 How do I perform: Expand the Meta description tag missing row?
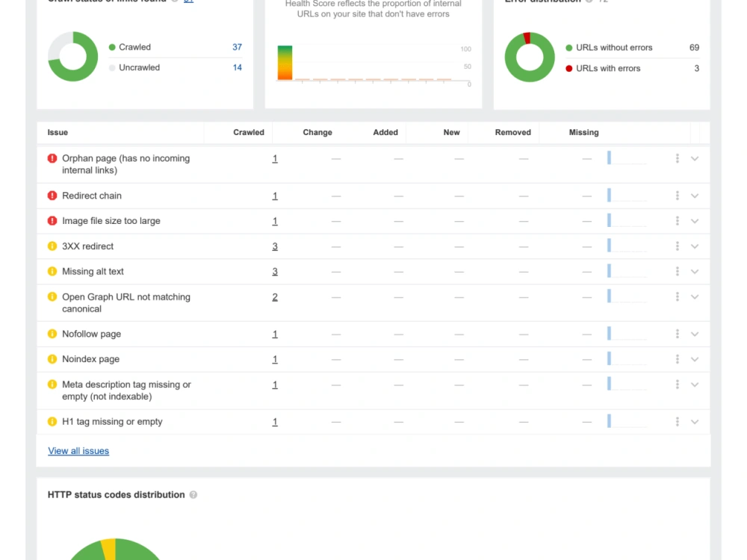point(695,385)
